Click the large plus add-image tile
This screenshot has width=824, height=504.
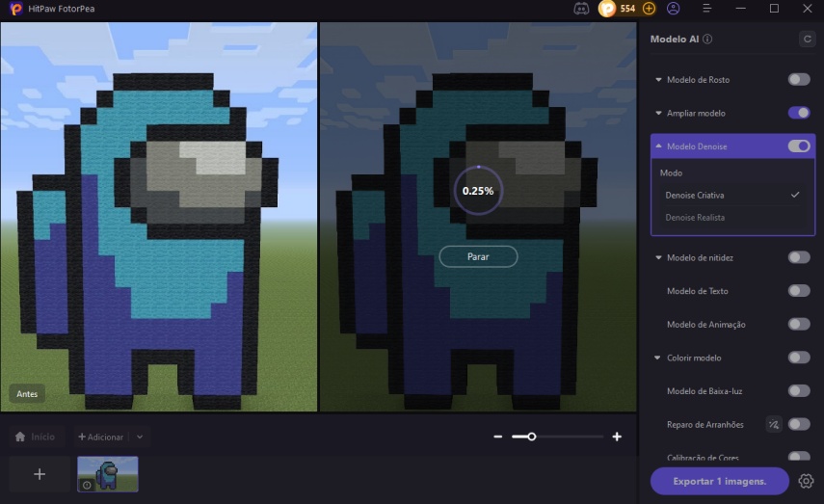[x=40, y=474]
